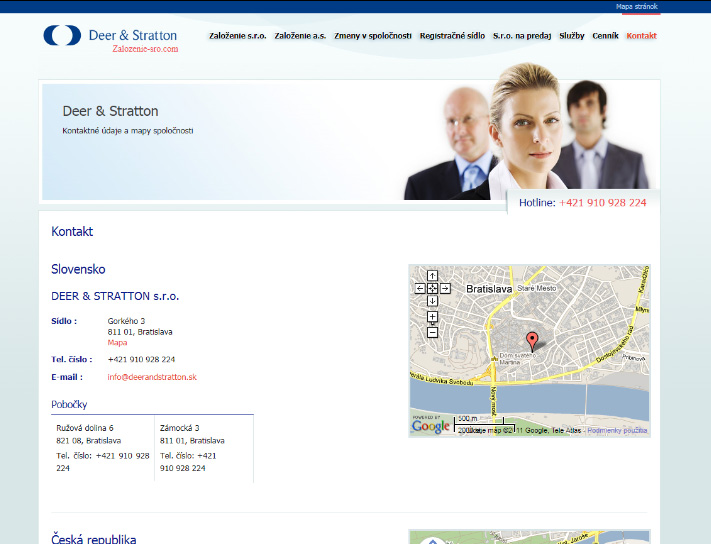Open the Cenník price list
The image size is (711, 544).
click(605, 36)
